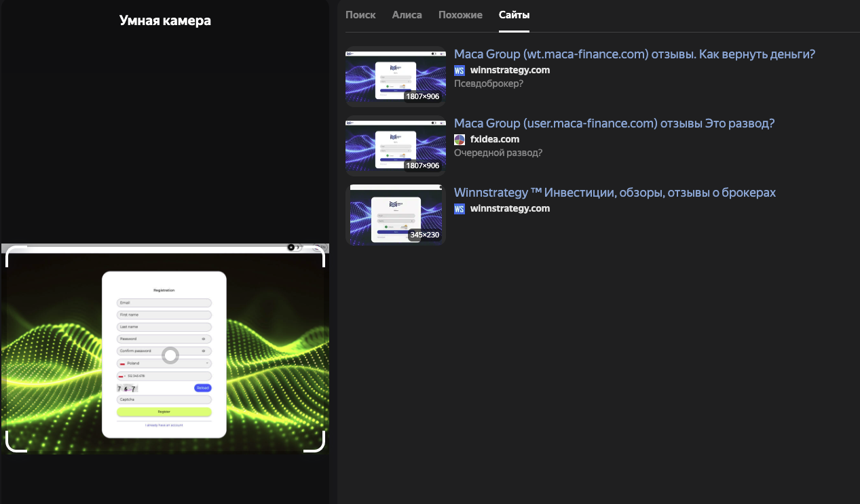The height and width of the screenshot is (504, 860).
Task: Toggle password visibility eye in Password field
Action: [x=204, y=338]
